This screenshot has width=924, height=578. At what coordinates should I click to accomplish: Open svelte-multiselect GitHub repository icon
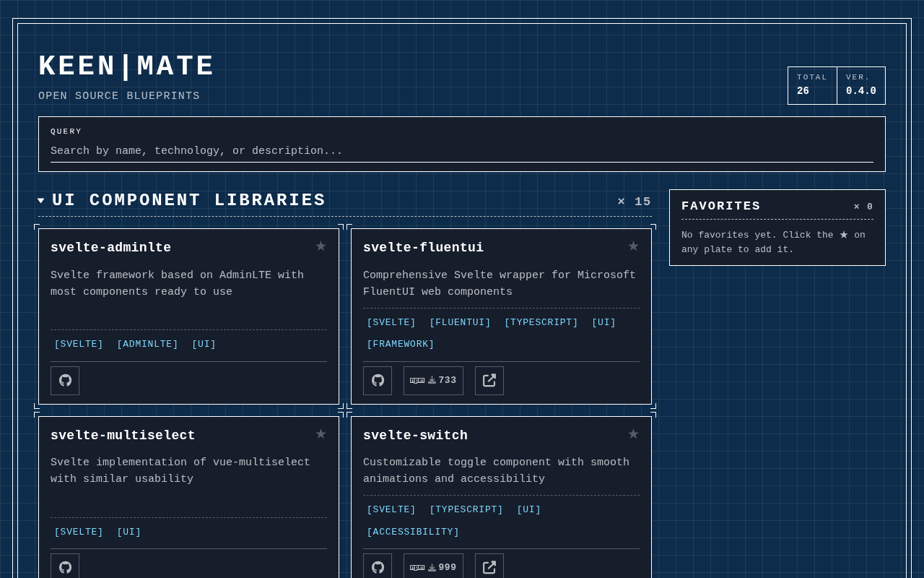[x=65, y=567]
